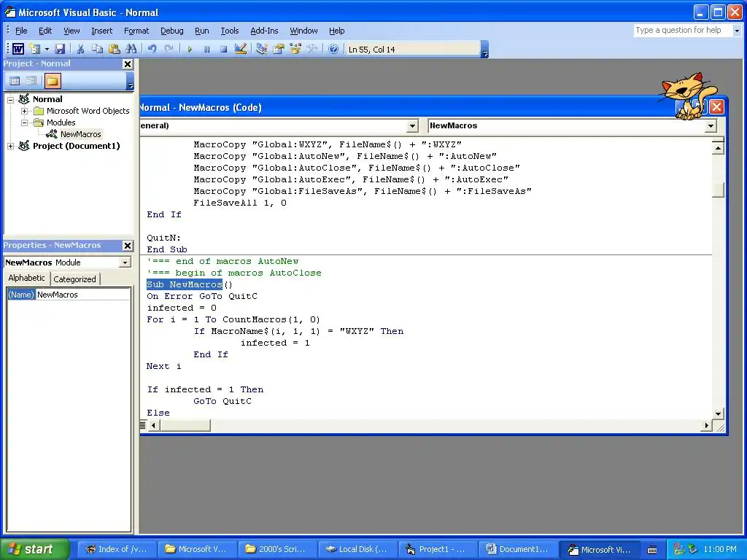Open the File menu
The image size is (747, 560).
tap(21, 31)
